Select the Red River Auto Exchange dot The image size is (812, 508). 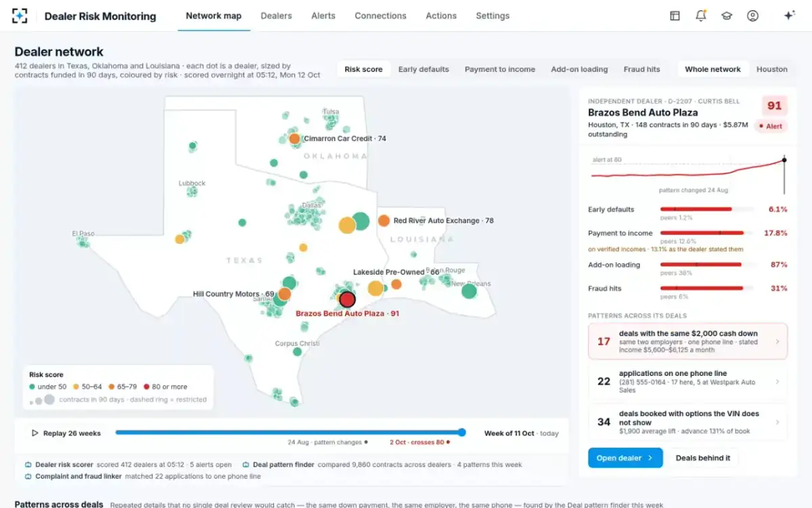coord(384,220)
